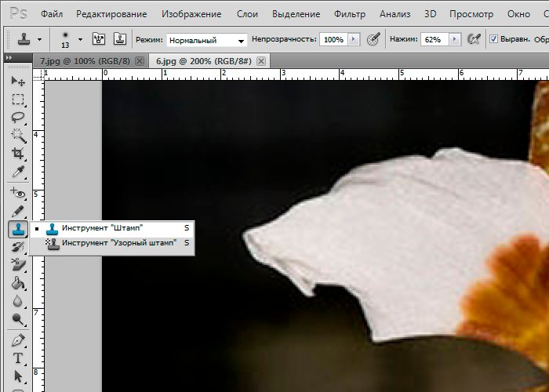Open the Фильтр menu
The width and height of the screenshot is (549, 392).
coord(349,14)
